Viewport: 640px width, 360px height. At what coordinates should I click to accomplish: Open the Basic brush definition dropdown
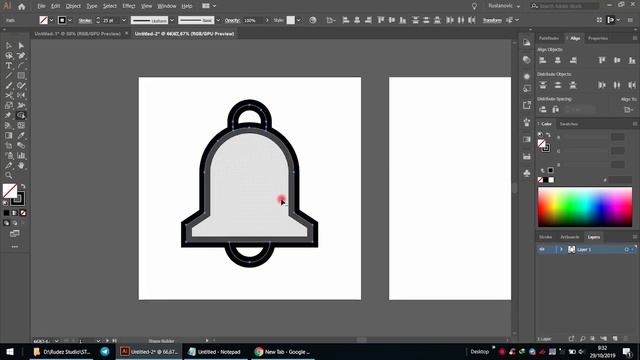click(x=218, y=20)
